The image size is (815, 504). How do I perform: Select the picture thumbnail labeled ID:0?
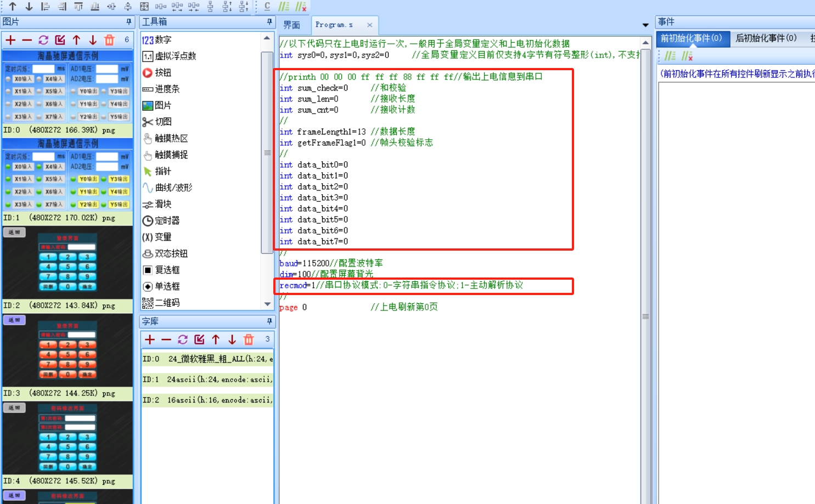pyautogui.click(x=68, y=88)
